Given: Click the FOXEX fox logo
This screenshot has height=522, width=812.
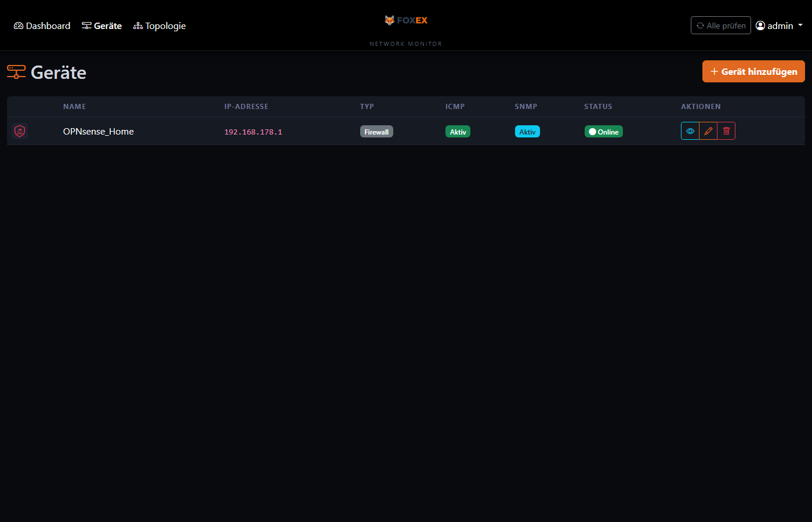Looking at the screenshot, I should (x=390, y=20).
